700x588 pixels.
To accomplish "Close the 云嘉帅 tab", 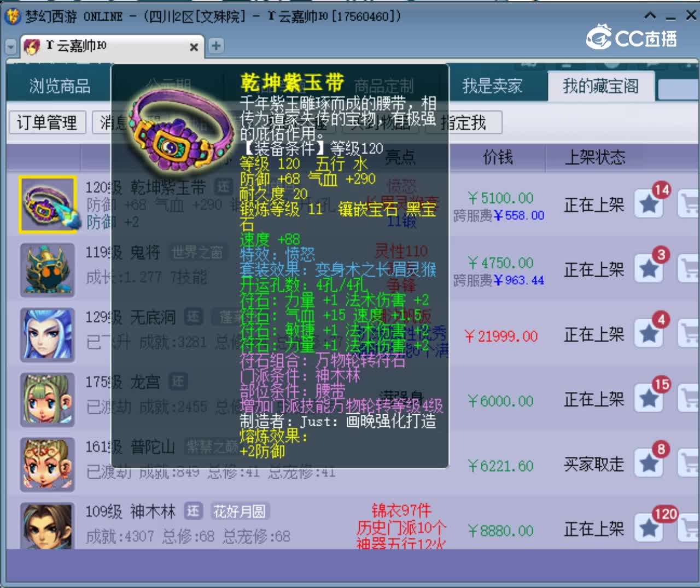I will point(194,47).
